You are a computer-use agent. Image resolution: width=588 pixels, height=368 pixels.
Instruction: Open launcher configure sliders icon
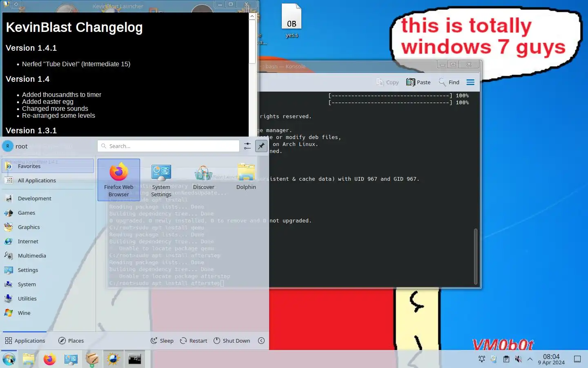247,146
